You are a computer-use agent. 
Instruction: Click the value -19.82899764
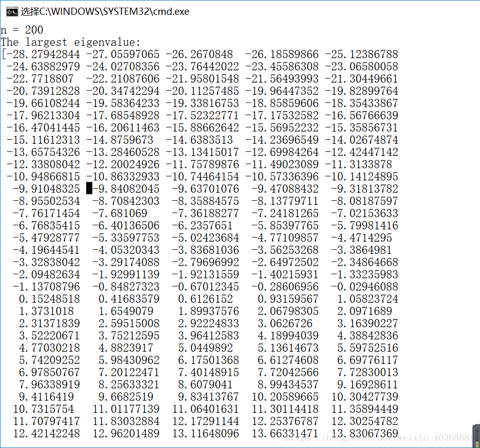click(362, 91)
